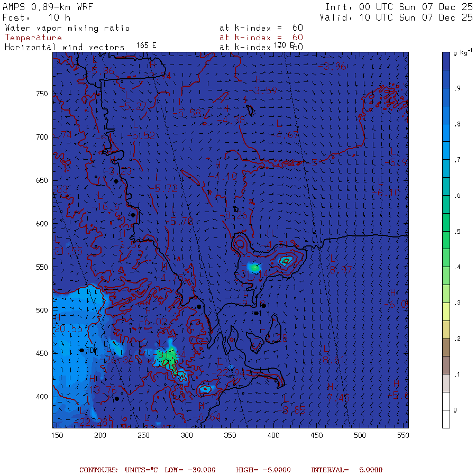Click the red 'at k-index = 60' text
Screen dimensions: 476x476
(261, 38)
